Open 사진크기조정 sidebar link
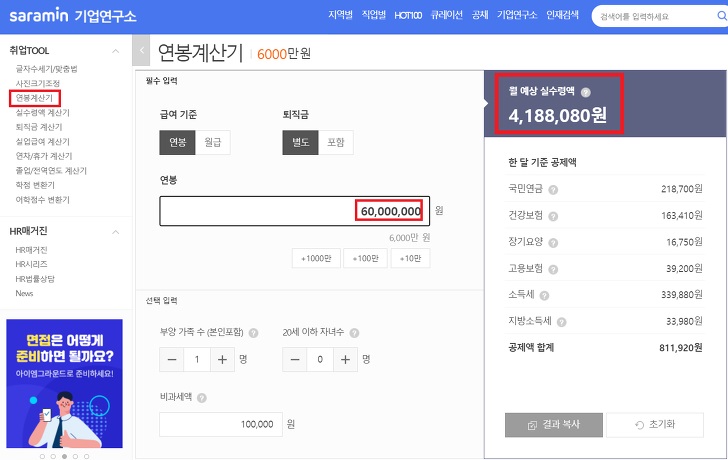728x460 pixels. point(38,84)
